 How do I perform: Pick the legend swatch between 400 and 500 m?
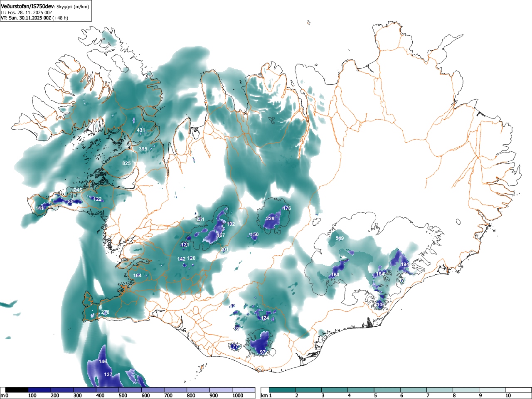coord(108,390)
